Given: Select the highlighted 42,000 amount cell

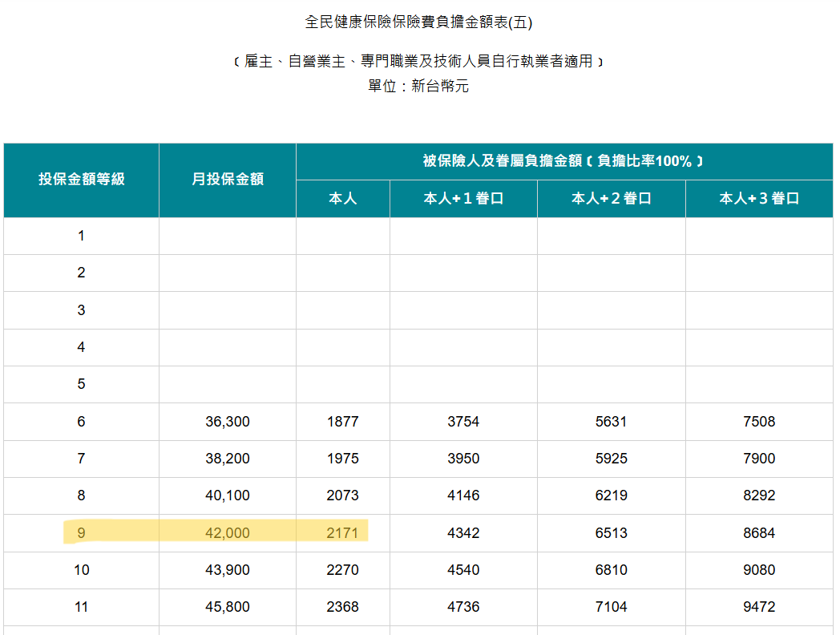Looking at the screenshot, I should pos(228,533).
